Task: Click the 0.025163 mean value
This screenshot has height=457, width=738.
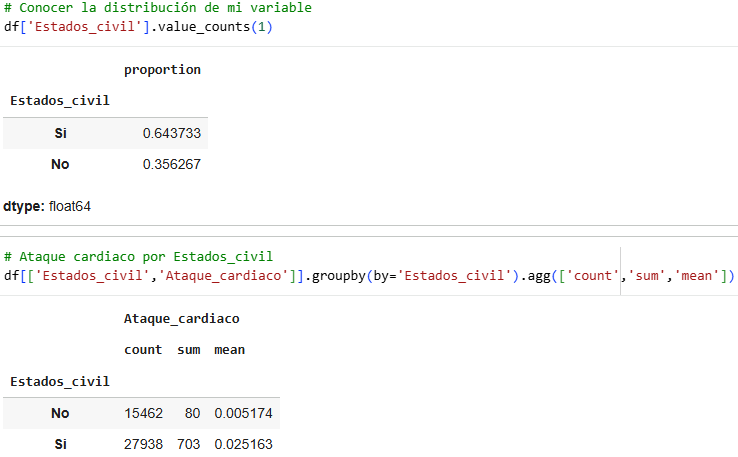Action: 243,444
